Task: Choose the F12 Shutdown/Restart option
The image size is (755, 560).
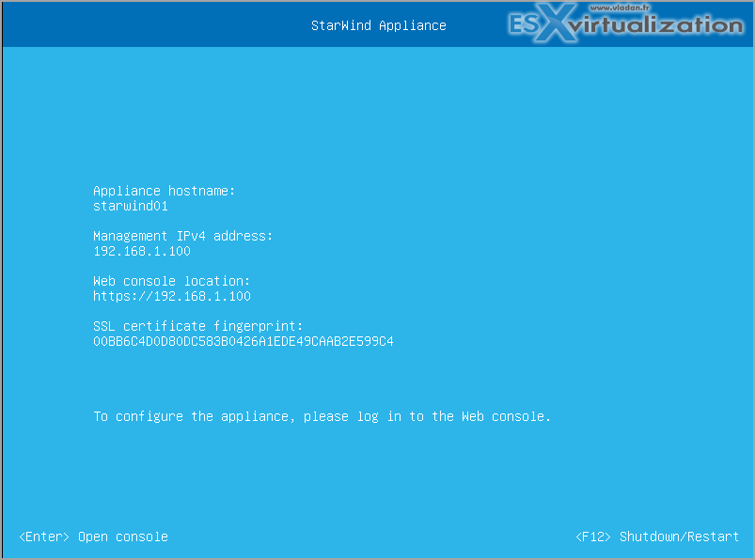Action: pos(657,537)
